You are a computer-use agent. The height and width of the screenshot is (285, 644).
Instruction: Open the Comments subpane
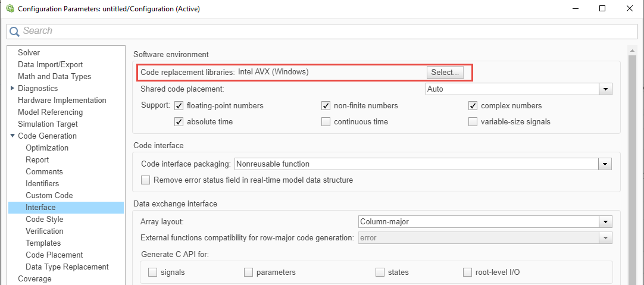tap(44, 172)
